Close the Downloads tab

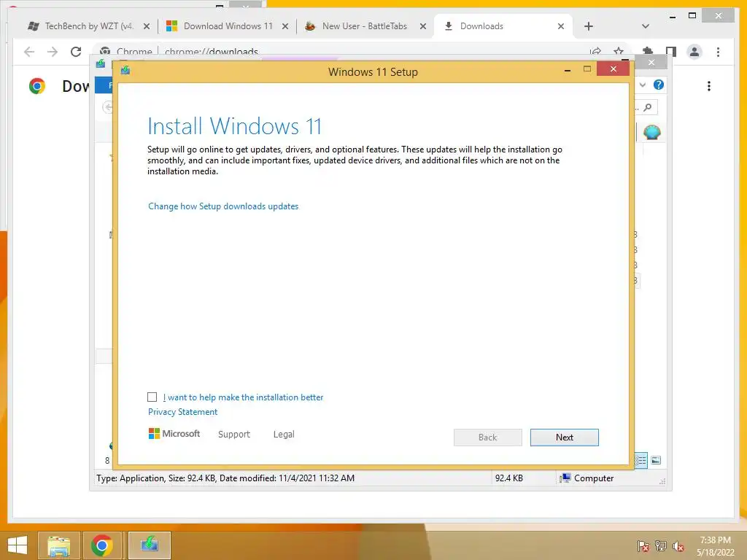point(561,26)
